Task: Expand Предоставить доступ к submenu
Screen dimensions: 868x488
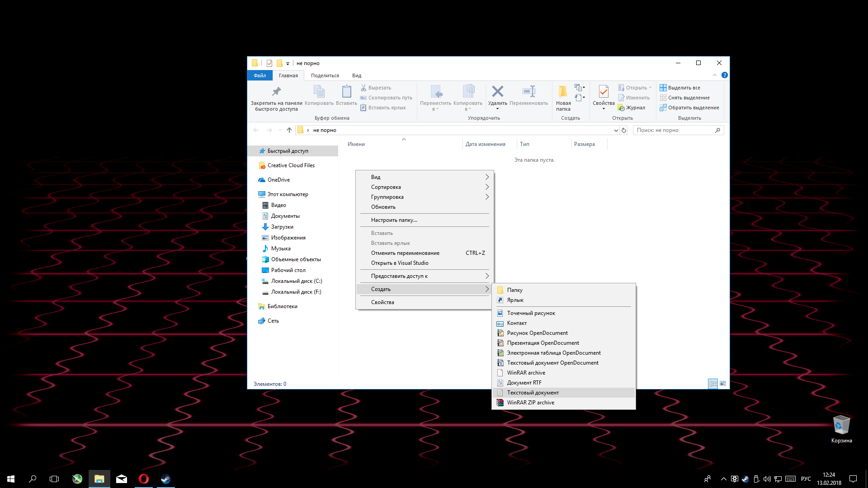Action: (x=424, y=276)
